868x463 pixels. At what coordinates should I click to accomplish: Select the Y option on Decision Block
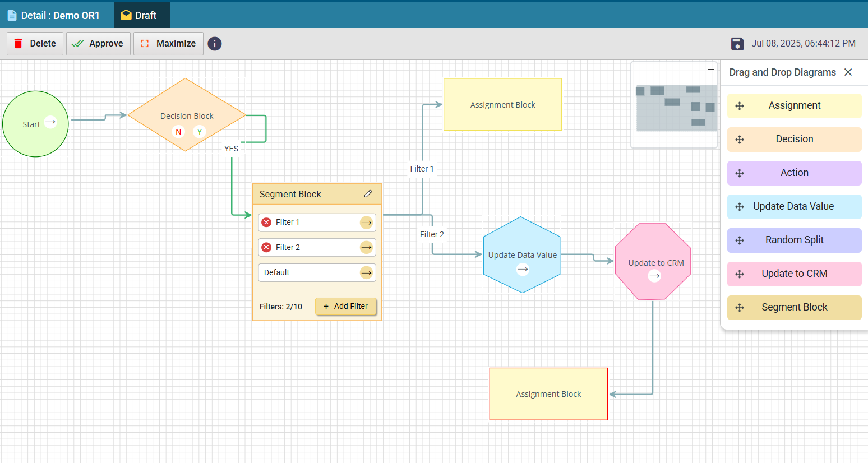pyautogui.click(x=200, y=132)
